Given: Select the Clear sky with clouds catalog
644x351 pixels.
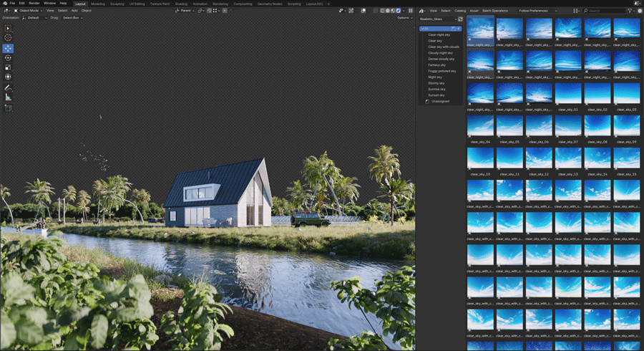Looking at the screenshot, I should pyautogui.click(x=444, y=47).
